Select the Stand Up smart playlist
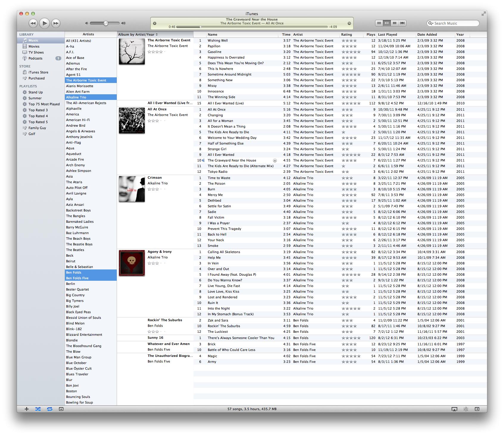The image size is (504, 436). (x=41, y=92)
